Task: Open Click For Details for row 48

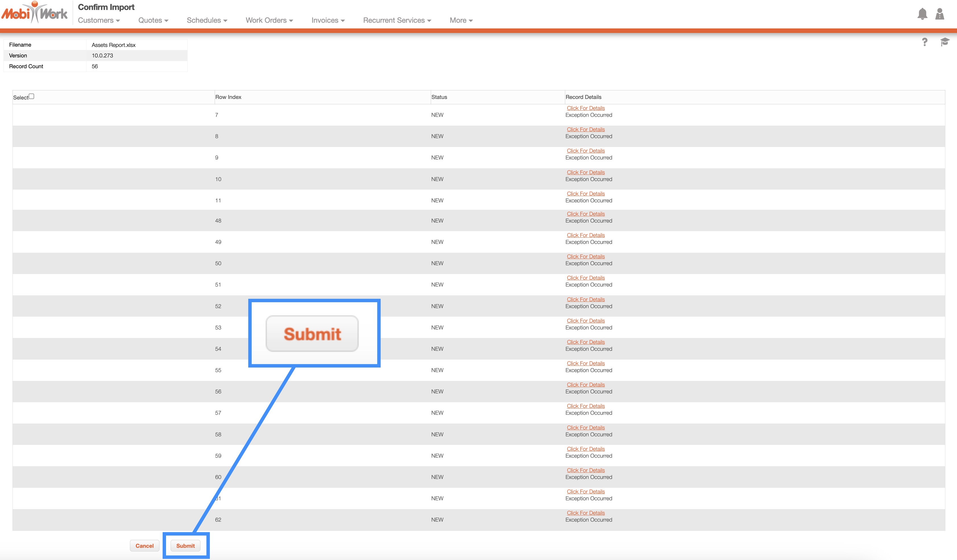Action: pos(586,214)
